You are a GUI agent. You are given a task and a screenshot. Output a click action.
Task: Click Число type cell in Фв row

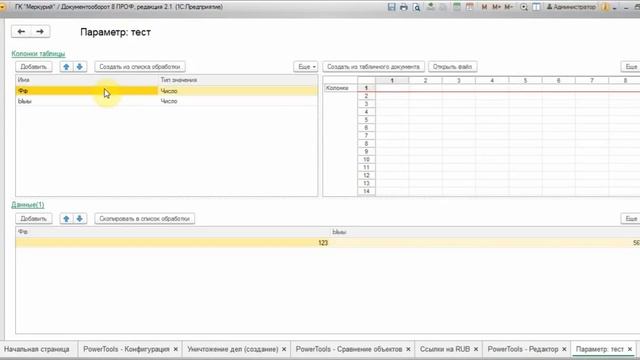pos(238,91)
